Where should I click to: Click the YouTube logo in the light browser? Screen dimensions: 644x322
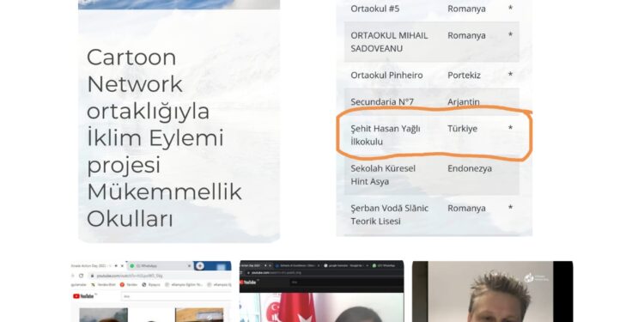83,296
